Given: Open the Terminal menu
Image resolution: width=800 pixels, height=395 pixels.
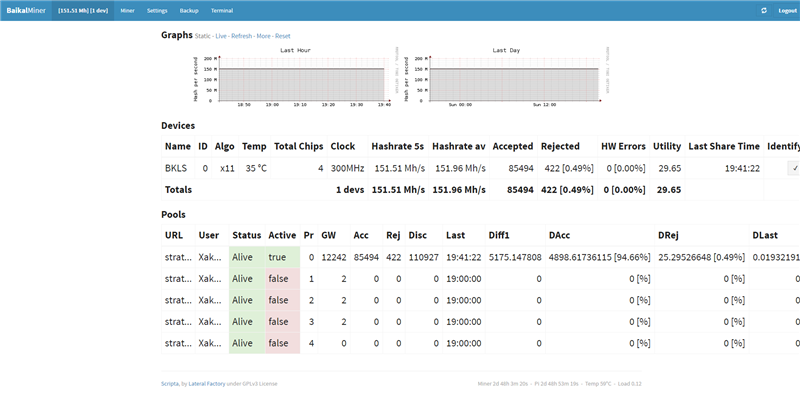Looking at the screenshot, I should (222, 11).
